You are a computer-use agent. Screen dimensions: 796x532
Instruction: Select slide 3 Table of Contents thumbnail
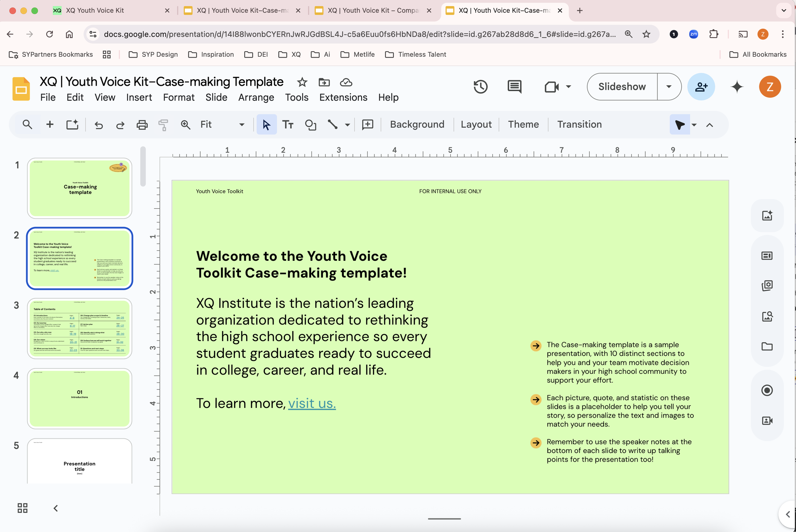tap(80, 329)
